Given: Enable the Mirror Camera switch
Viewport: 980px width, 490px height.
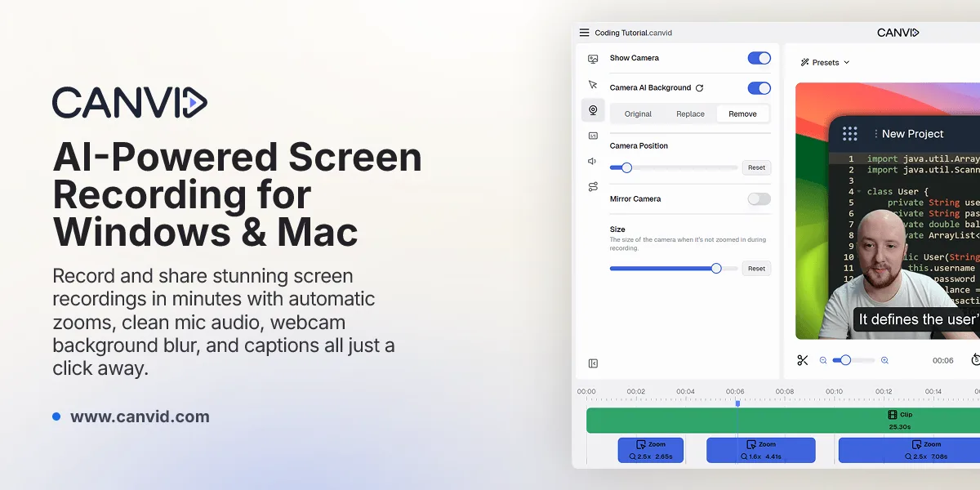Looking at the screenshot, I should pyautogui.click(x=759, y=199).
